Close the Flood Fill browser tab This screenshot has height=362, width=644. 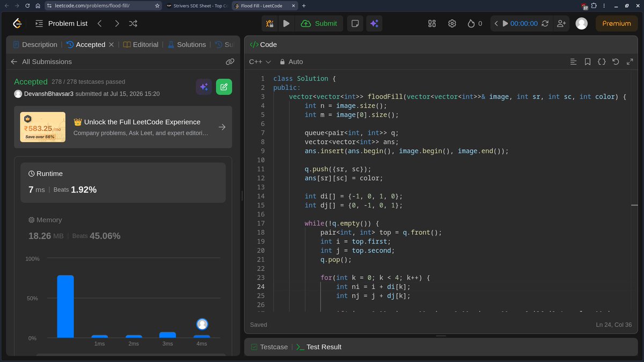coord(294,5)
